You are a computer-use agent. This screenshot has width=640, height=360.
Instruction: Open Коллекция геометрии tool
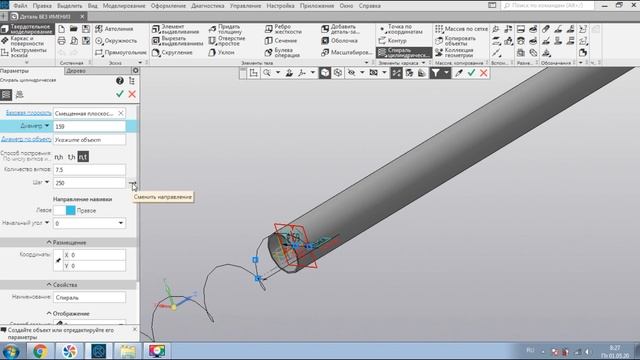pyautogui.click(x=454, y=53)
